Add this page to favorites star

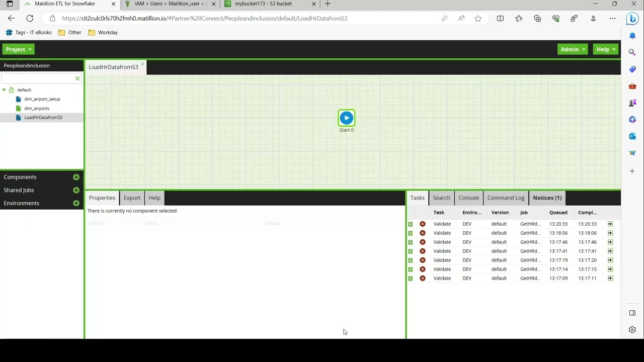[x=478, y=19]
